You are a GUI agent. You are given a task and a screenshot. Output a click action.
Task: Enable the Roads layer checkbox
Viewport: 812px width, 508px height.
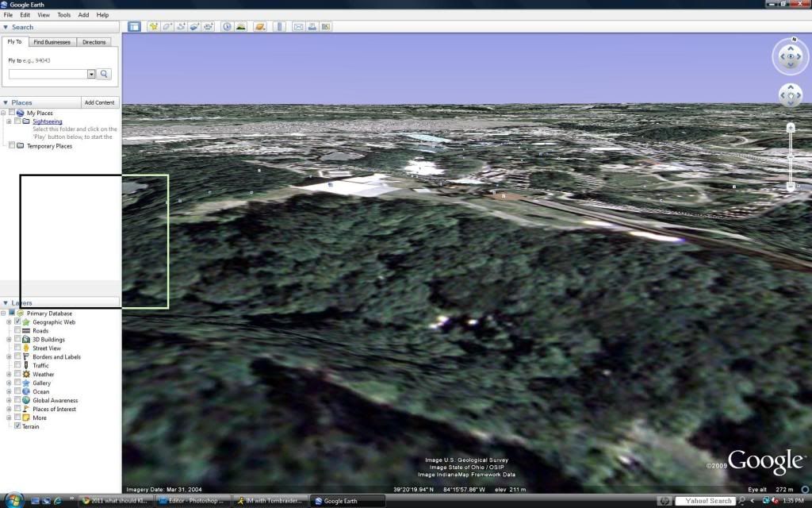[x=17, y=331]
